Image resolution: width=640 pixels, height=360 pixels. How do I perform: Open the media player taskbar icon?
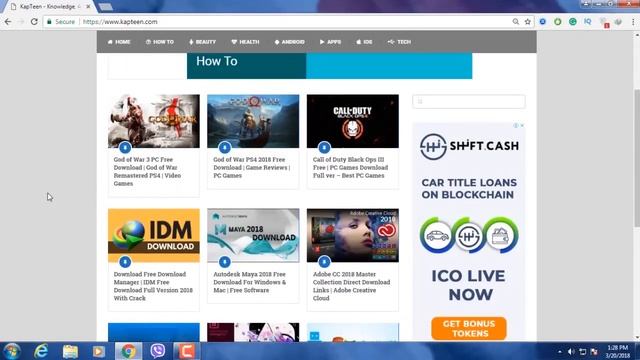point(99,351)
